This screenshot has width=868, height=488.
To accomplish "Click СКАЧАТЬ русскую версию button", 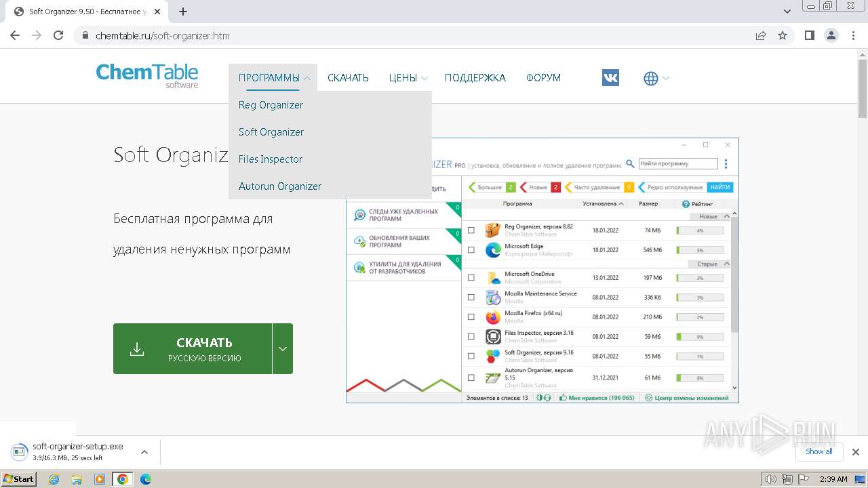I will (193, 349).
